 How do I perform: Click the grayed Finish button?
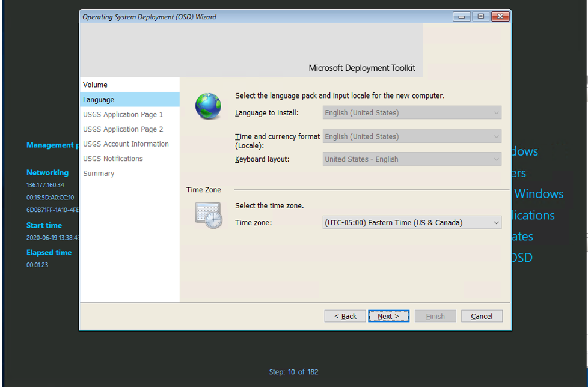click(435, 316)
